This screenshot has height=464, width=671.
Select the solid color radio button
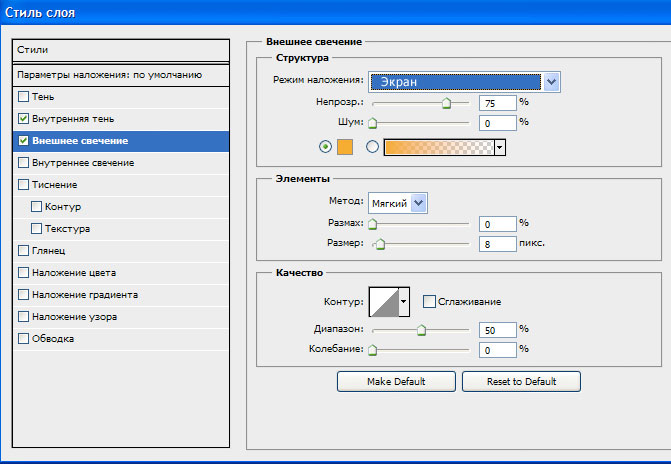point(326,147)
